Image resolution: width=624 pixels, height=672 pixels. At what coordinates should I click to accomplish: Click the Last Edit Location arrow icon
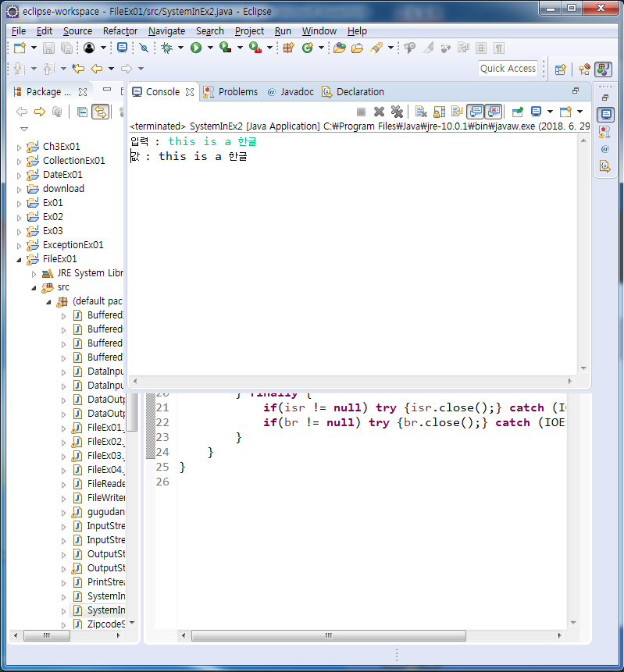click(77, 69)
